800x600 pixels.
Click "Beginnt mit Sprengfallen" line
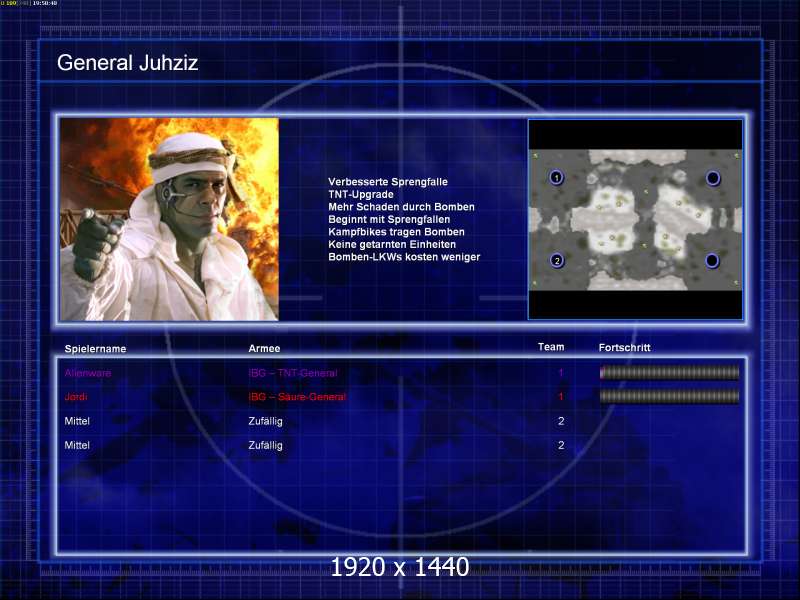[389, 219]
